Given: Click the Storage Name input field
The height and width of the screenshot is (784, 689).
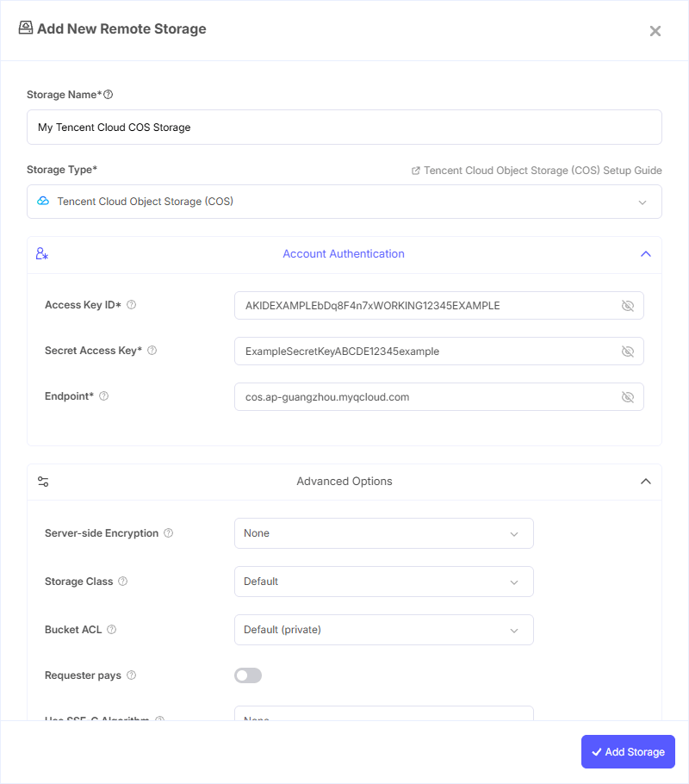Looking at the screenshot, I should [344, 127].
